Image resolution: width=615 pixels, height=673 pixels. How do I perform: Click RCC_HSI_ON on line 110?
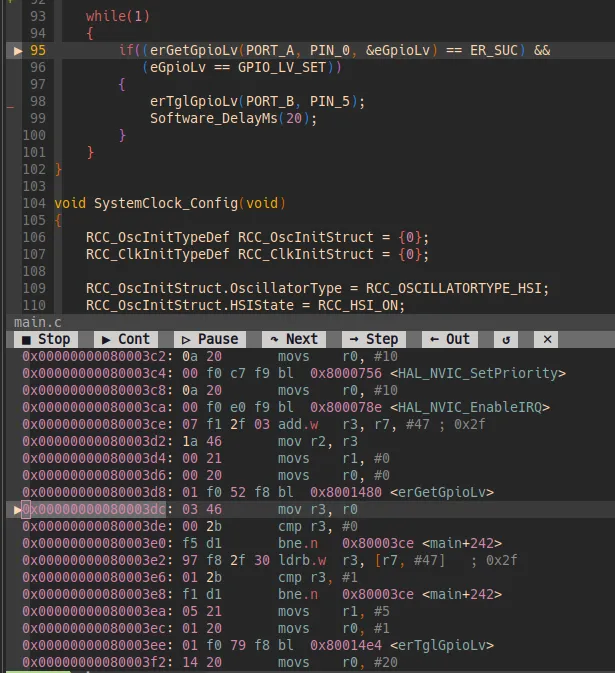358,305
